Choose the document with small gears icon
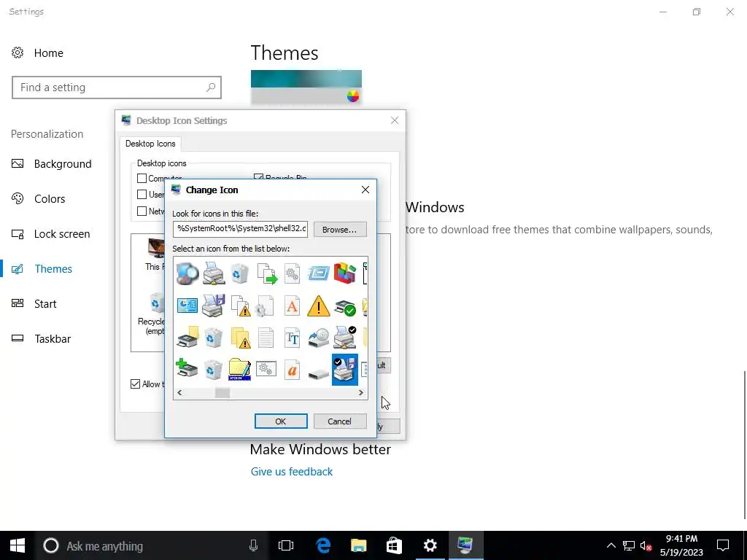Image resolution: width=747 pixels, height=560 pixels. point(292,274)
